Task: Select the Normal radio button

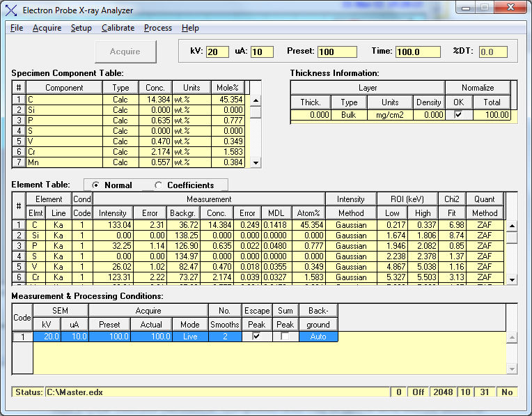Action: [x=96, y=185]
